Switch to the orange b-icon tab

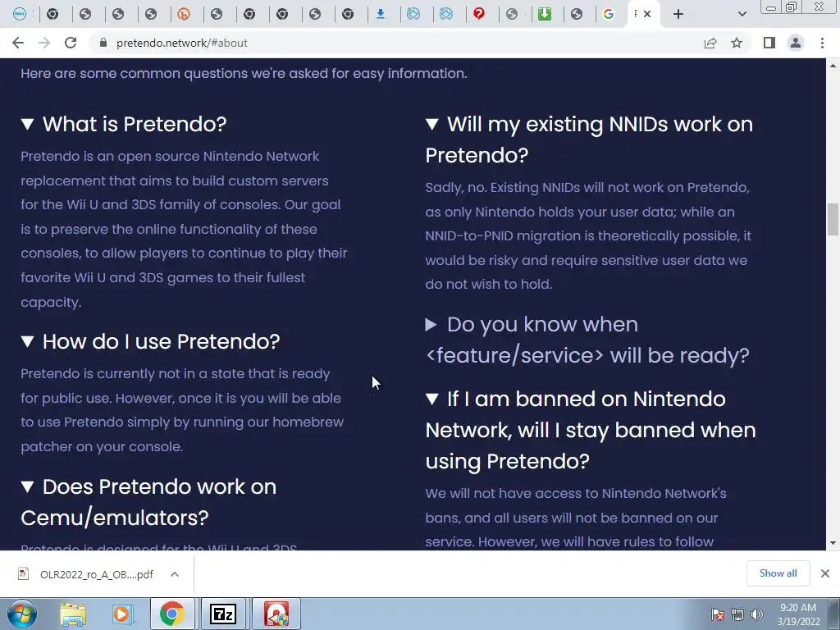[184, 14]
